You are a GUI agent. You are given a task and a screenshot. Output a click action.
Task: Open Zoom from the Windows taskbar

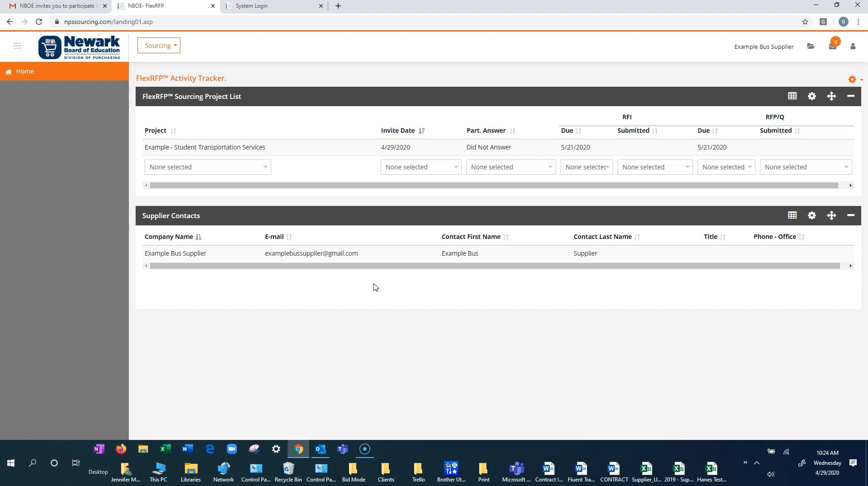(232, 449)
